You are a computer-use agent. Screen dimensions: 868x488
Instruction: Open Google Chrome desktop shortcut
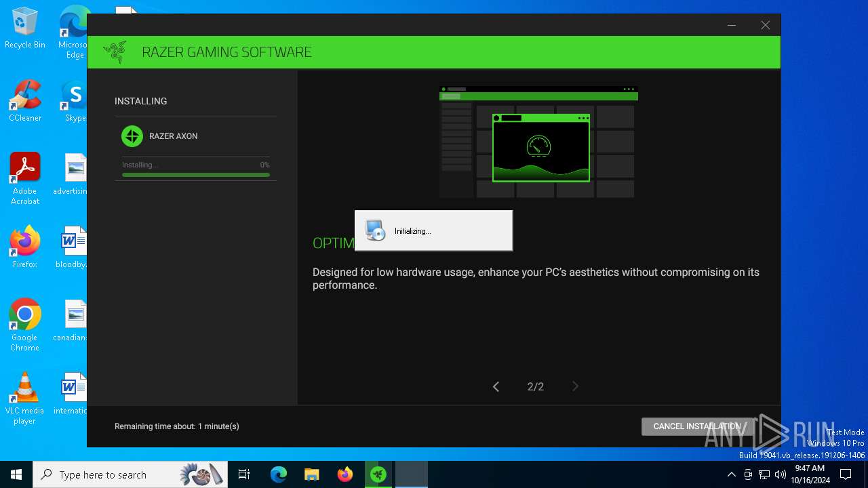pyautogui.click(x=25, y=326)
